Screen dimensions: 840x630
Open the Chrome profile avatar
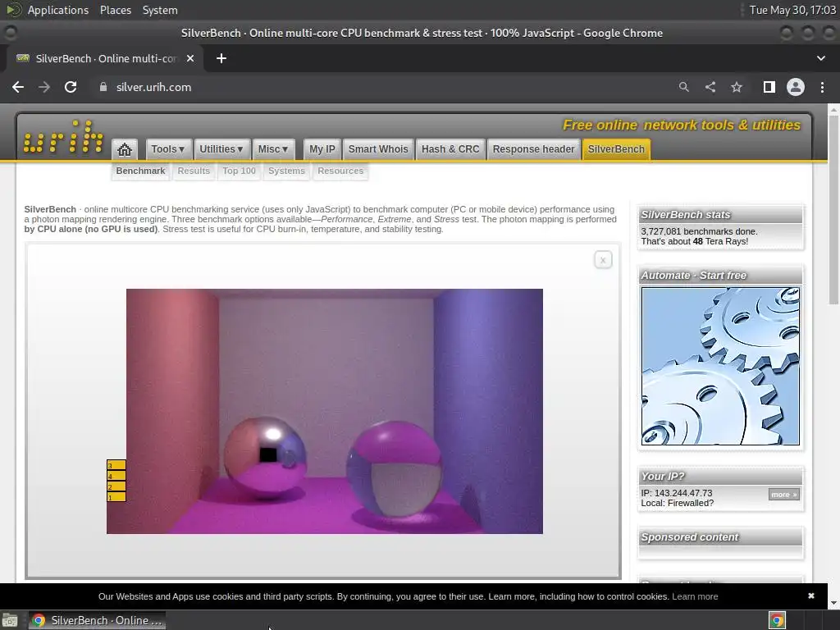[796, 87]
